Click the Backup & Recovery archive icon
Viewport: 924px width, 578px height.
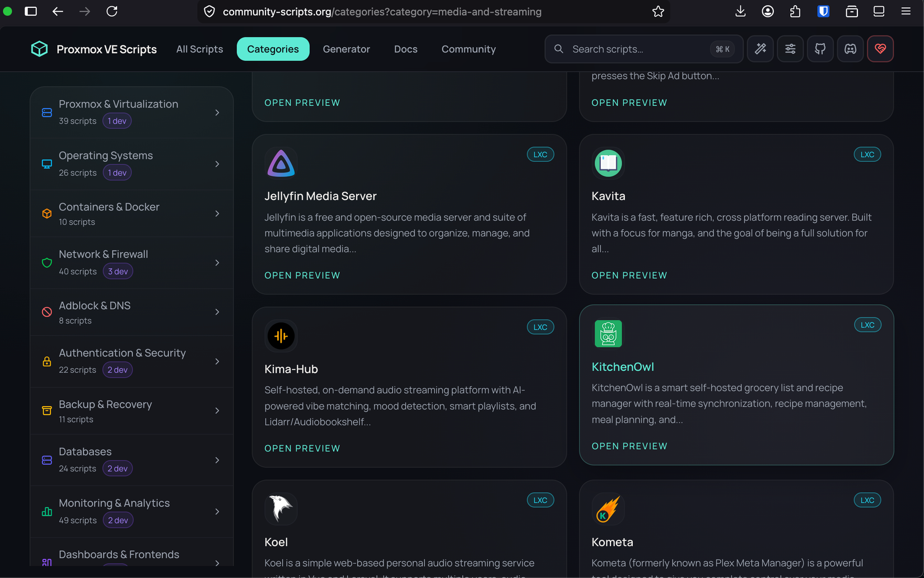point(47,411)
